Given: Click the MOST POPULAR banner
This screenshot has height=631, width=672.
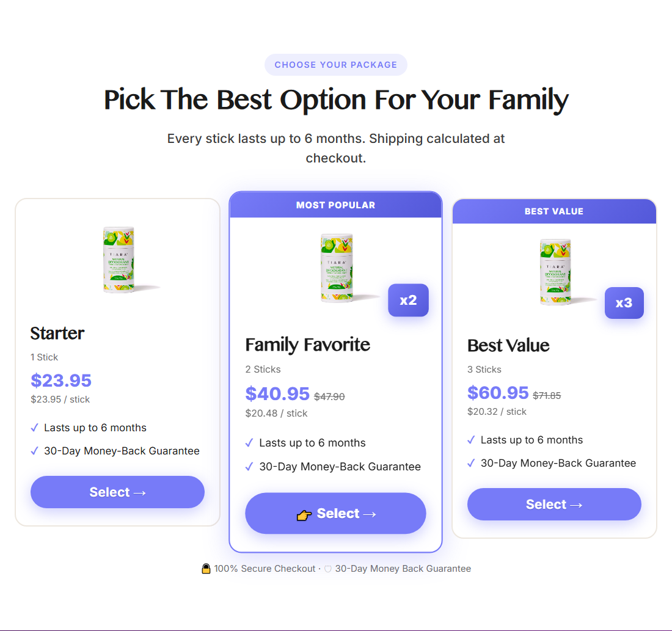Looking at the screenshot, I should click(335, 205).
